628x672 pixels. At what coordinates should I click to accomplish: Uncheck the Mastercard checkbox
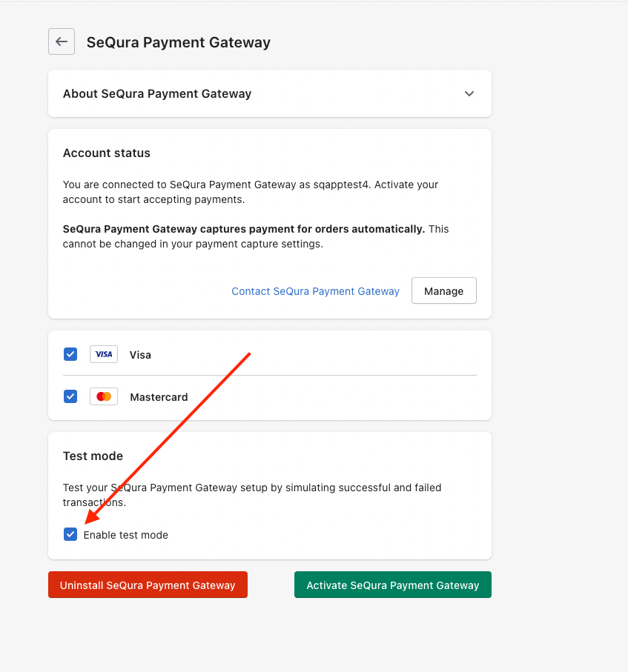tap(70, 396)
